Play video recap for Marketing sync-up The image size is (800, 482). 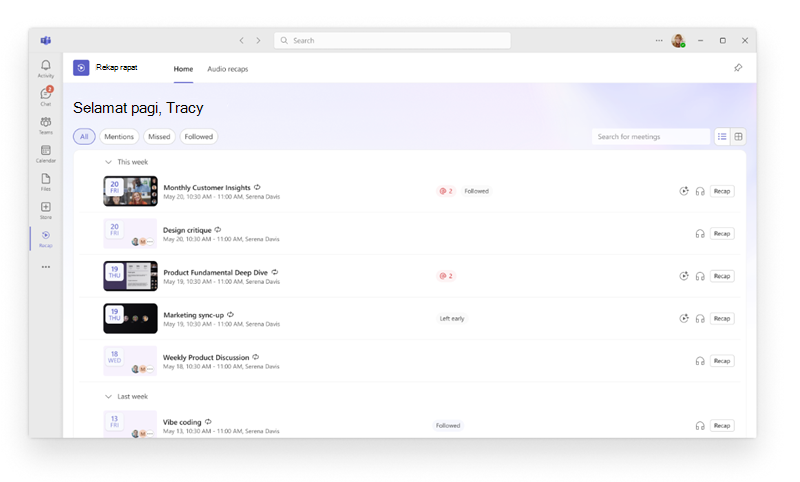pos(684,318)
